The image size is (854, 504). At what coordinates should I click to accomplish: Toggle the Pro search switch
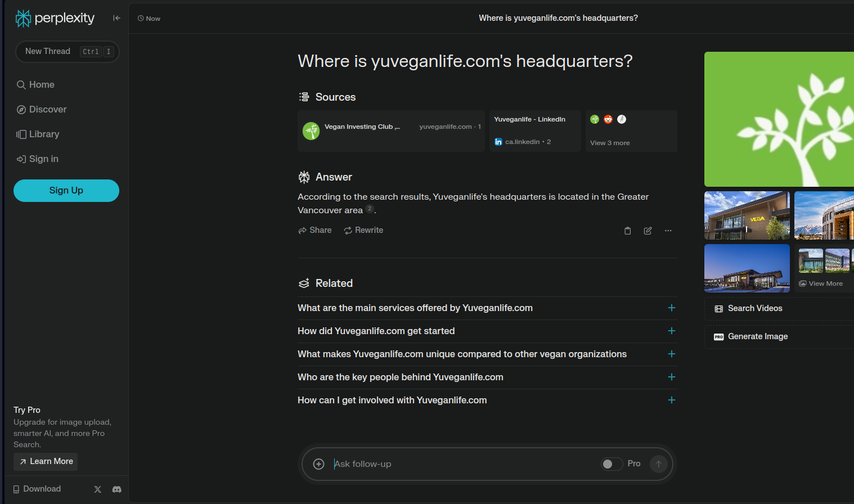pos(612,464)
